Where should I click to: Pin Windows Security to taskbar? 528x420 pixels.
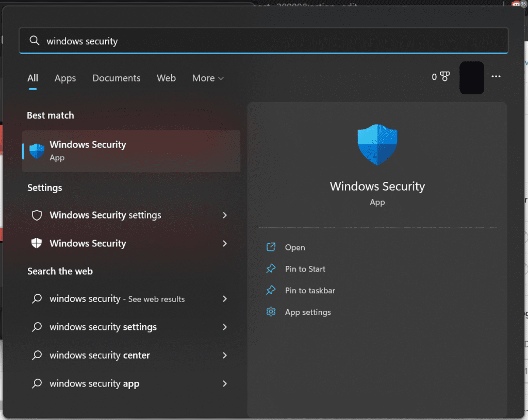(x=309, y=290)
